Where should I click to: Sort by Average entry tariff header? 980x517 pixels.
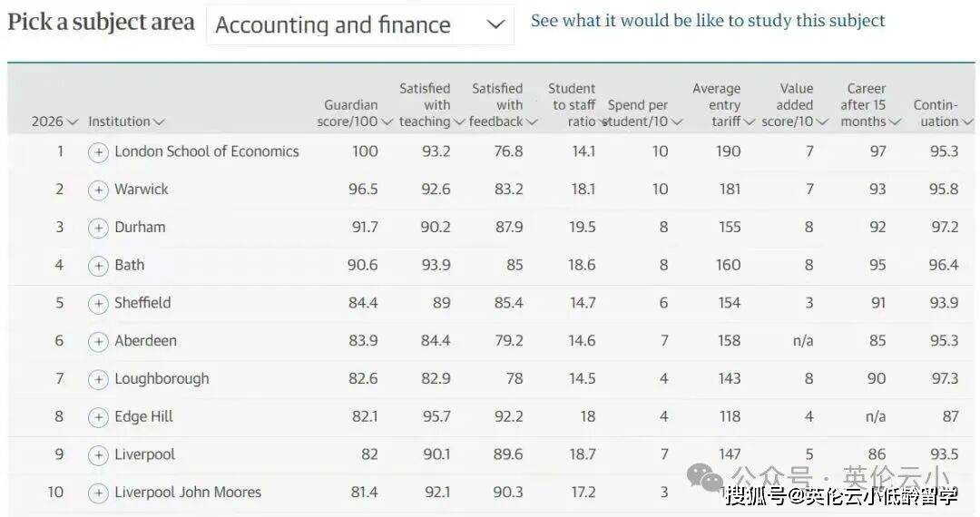(x=723, y=105)
